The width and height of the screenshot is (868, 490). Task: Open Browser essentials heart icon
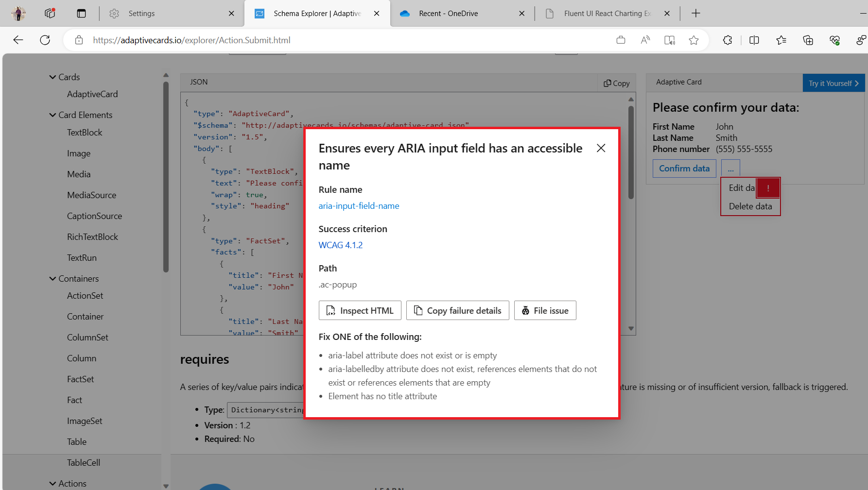(835, 40)
